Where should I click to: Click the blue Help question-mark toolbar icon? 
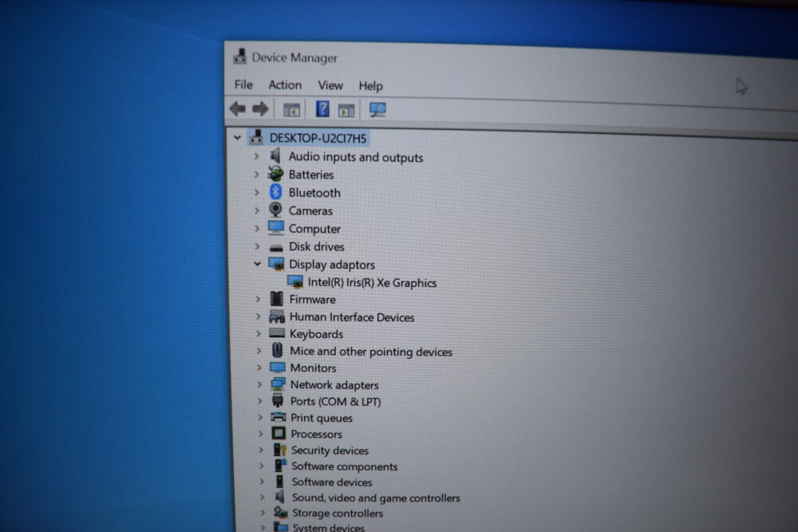click(x=322, y=108)
